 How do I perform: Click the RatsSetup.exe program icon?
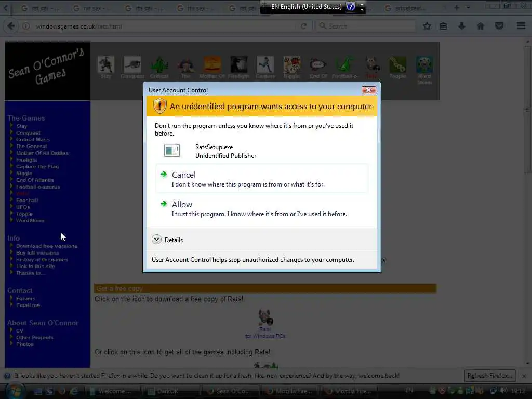pyautogui.click(x=172, y=151)
